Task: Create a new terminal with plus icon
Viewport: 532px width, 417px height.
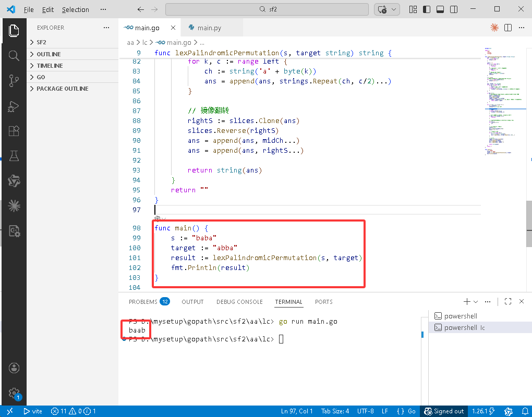Action: point(467,301)
